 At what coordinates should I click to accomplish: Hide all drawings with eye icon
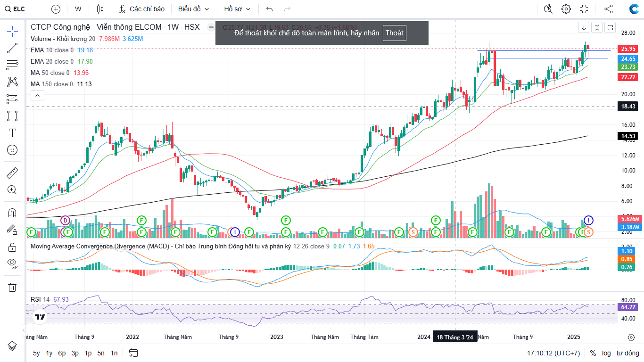12,263
